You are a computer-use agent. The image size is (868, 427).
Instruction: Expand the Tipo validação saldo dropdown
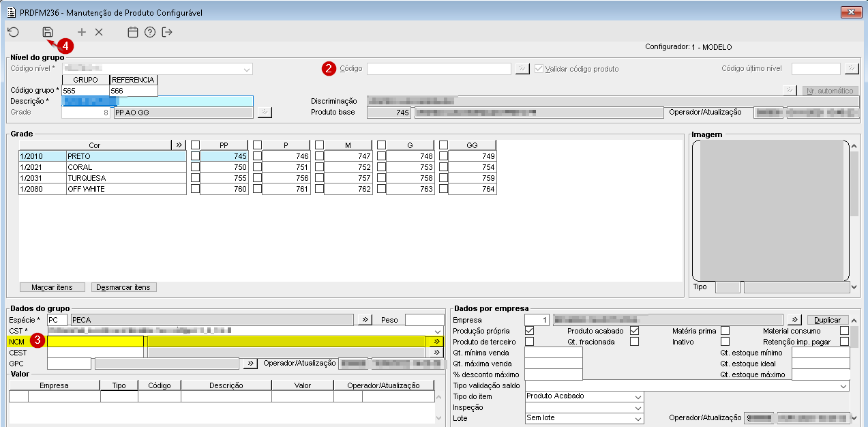[x=844, y=385]
